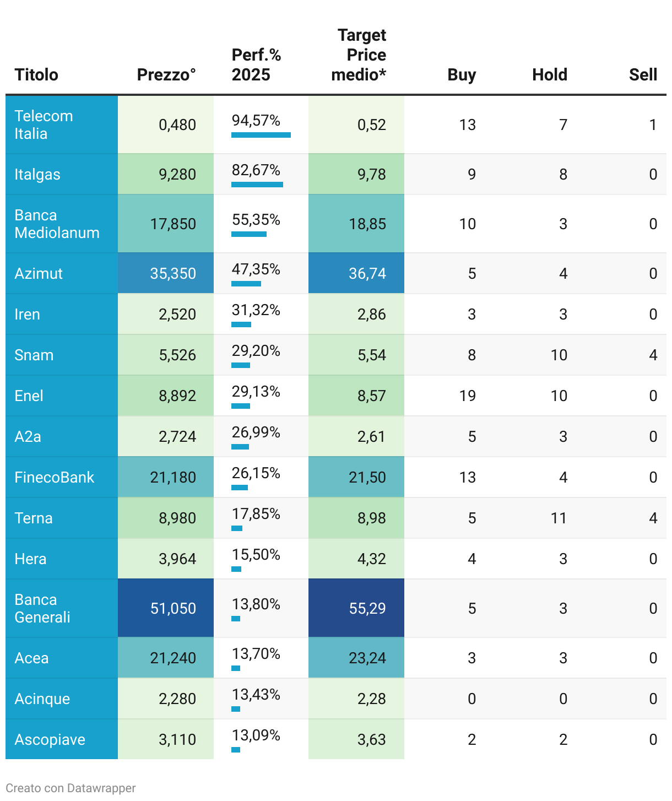Click the Titolo column header

tap(36, 74)
